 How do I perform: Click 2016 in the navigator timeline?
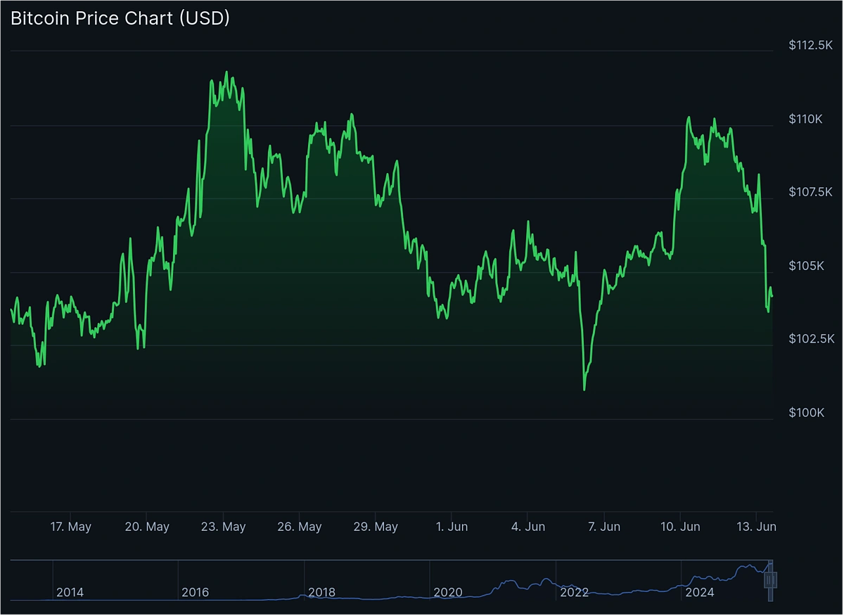point(195,593)
